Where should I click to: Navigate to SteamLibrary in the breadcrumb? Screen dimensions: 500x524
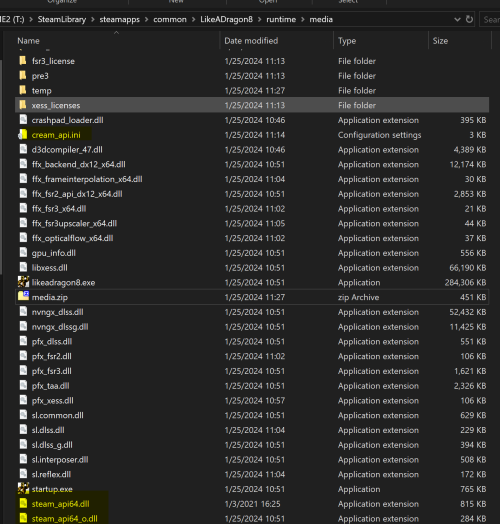pyautogui.click(x=61, y=19)
